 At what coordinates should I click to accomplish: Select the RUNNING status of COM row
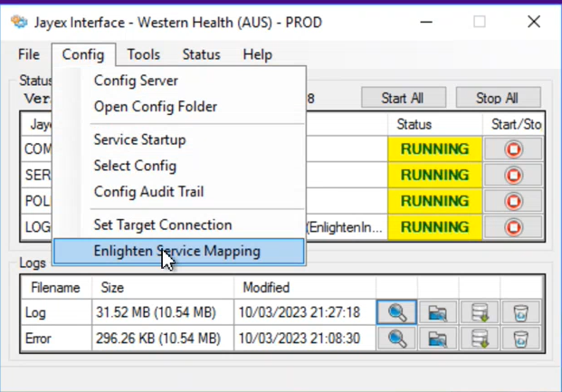tap(434, 148)
